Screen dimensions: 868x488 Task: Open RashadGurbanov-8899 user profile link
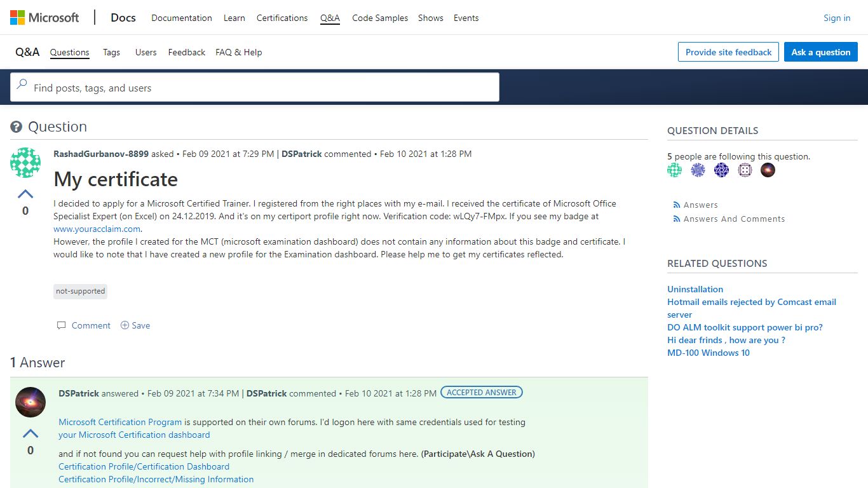(101, 154)
